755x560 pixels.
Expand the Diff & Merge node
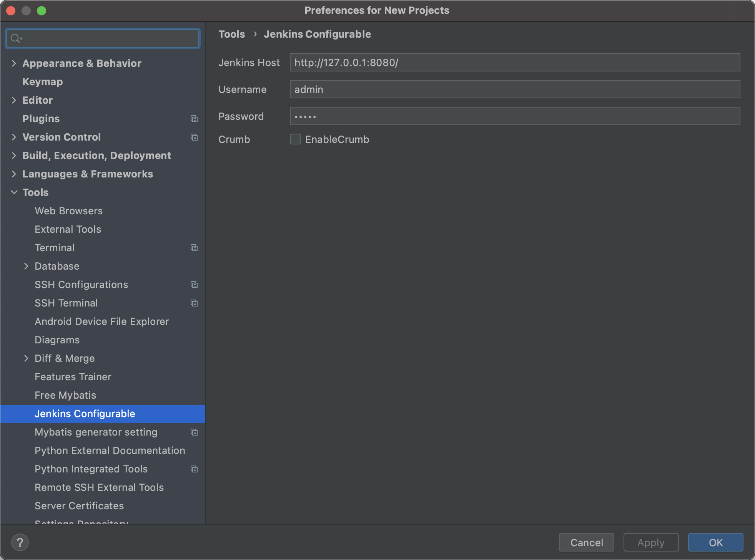[x=26, y=358]
